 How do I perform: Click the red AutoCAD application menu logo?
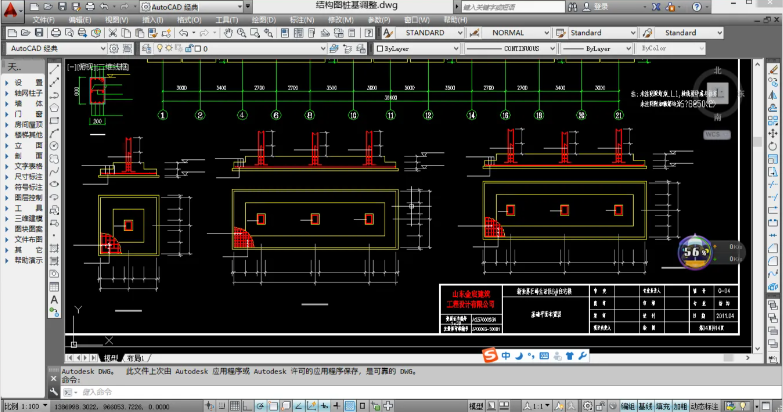point(12,8)
